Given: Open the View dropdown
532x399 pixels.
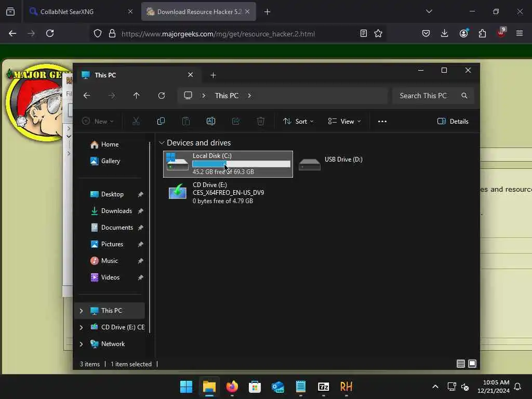Looking at the screenshot, I should coord(344,121).
